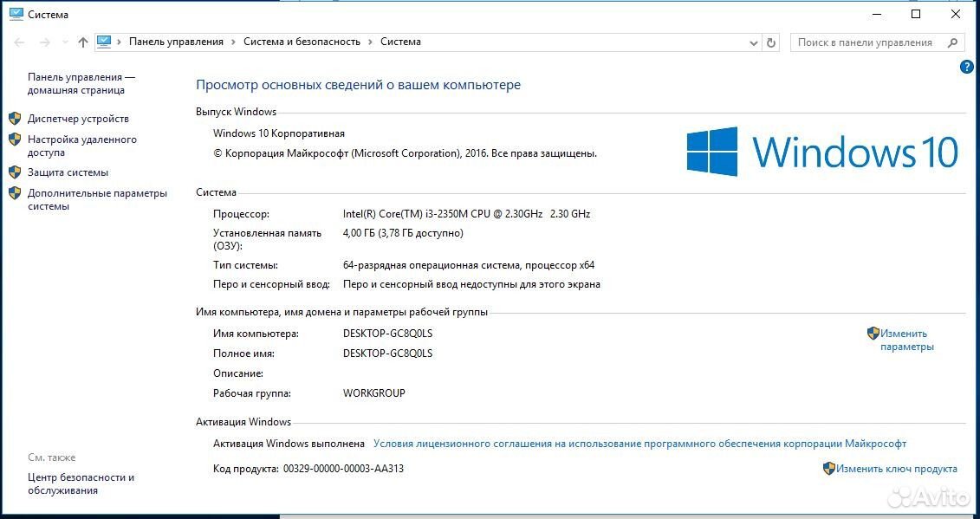This screenshot has height=519, width=980.
Task: Open the address bar history dropdown
Action: point(753,42)
